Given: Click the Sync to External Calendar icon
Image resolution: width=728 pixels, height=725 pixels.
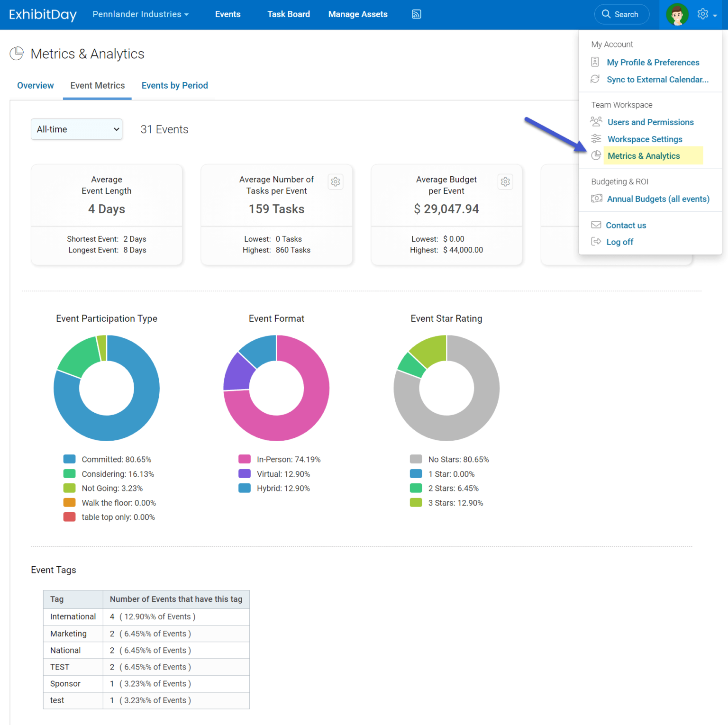Looking at the screenshot, I should (x=596, y=79).
